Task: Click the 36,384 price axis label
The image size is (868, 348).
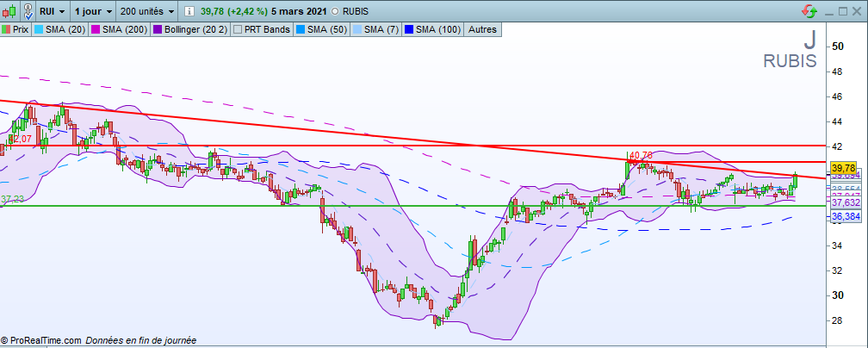Action: [845, 218]
